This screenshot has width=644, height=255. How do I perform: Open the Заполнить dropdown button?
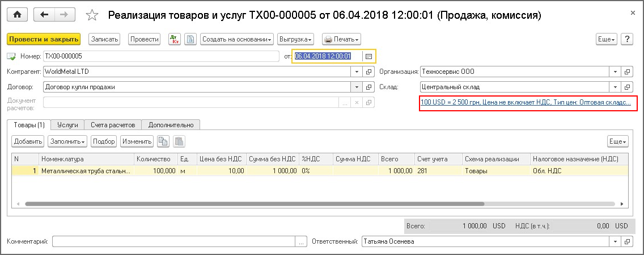67,141
